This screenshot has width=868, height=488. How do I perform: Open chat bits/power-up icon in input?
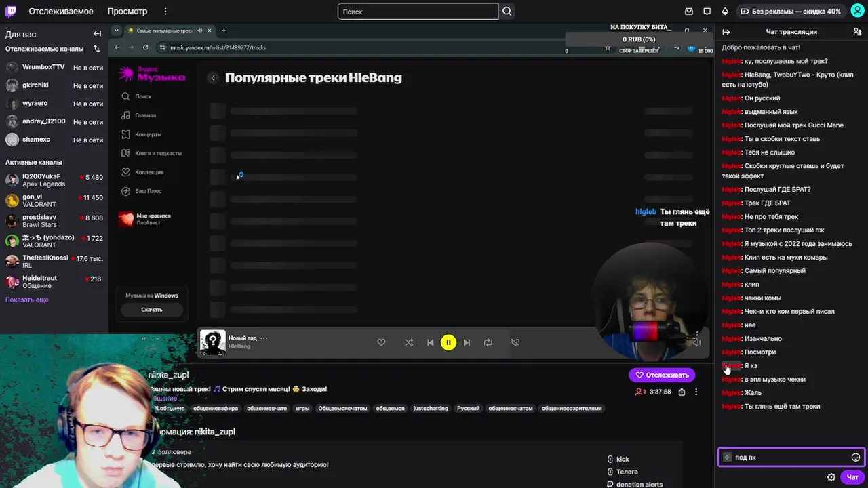coord(728,457)
